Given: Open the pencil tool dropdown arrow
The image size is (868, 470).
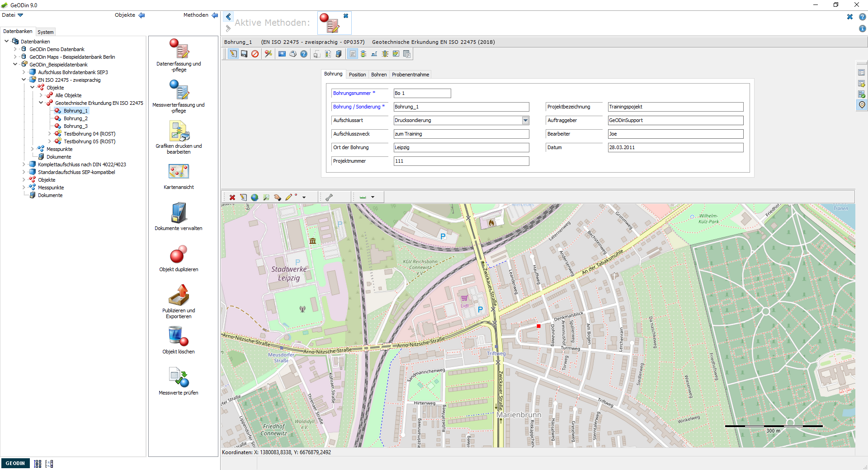Looking at the screenshot, I should 304,197.
